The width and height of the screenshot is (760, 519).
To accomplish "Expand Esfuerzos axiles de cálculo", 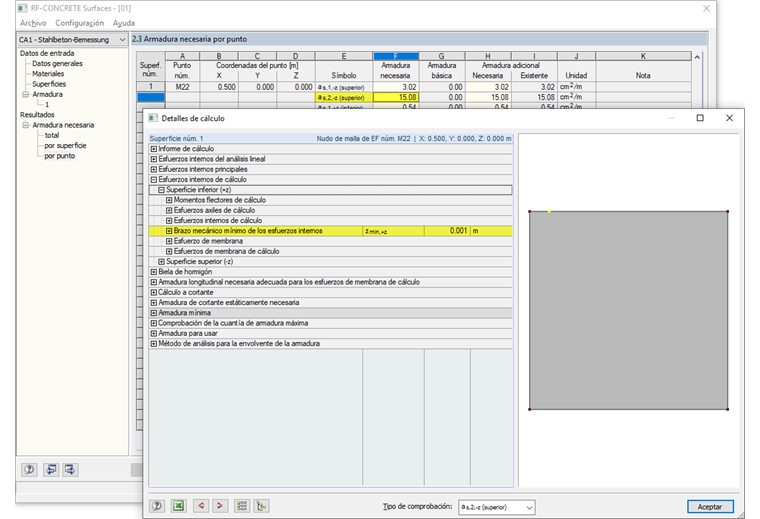I will [x=169, y=210].
